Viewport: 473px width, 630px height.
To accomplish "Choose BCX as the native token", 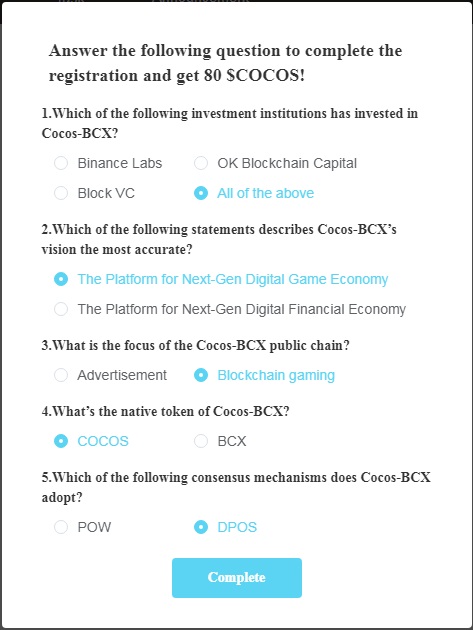I will [x=201, y=441].
